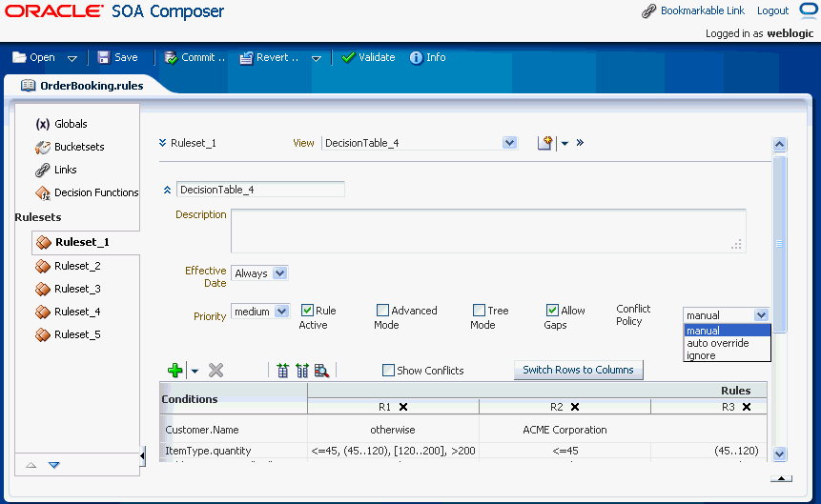Click the gap analysis table icon

pos(283,371)
